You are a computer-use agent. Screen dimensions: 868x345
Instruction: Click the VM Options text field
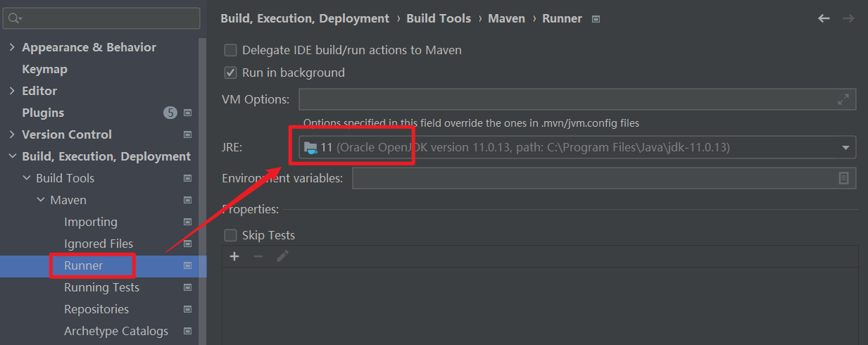coord(563,99)
